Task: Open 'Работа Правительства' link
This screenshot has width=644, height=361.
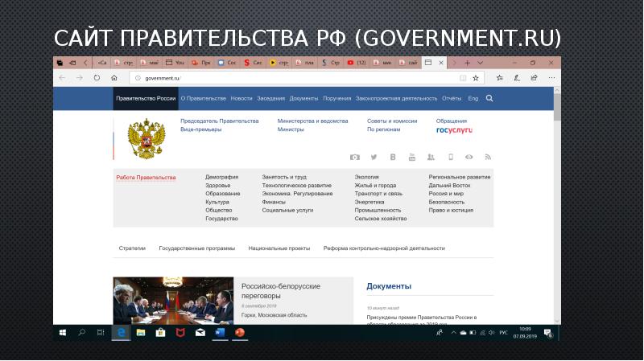Action: click(146, 177)
